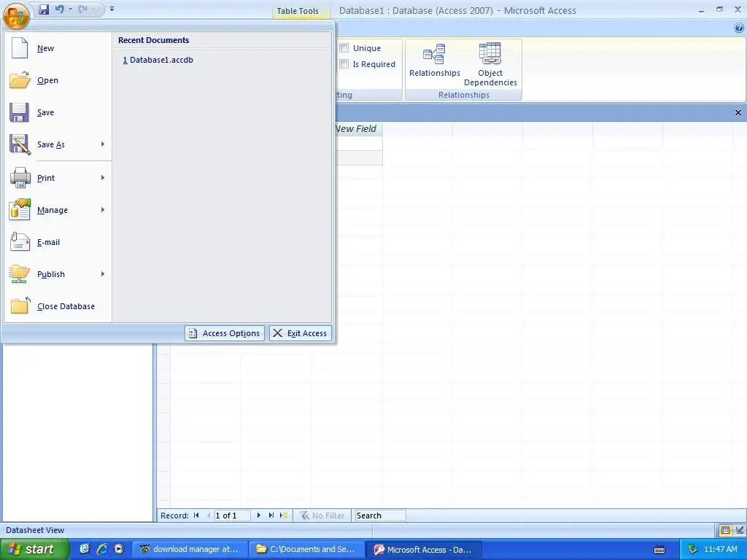Screen dimensions: 747x560
Task: Switch to Datasheet View icon in status bar
Action: click(725, 530)
